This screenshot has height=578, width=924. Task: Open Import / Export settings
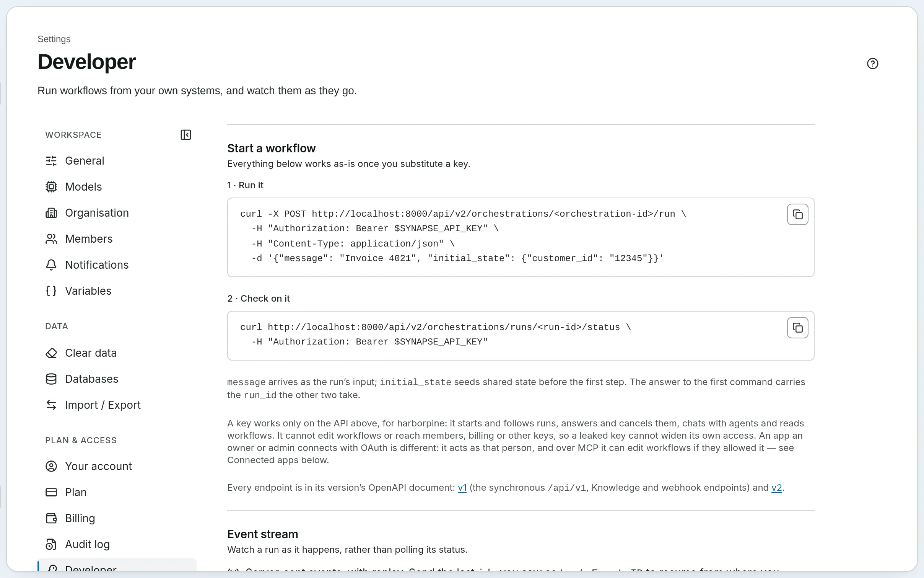117,405
